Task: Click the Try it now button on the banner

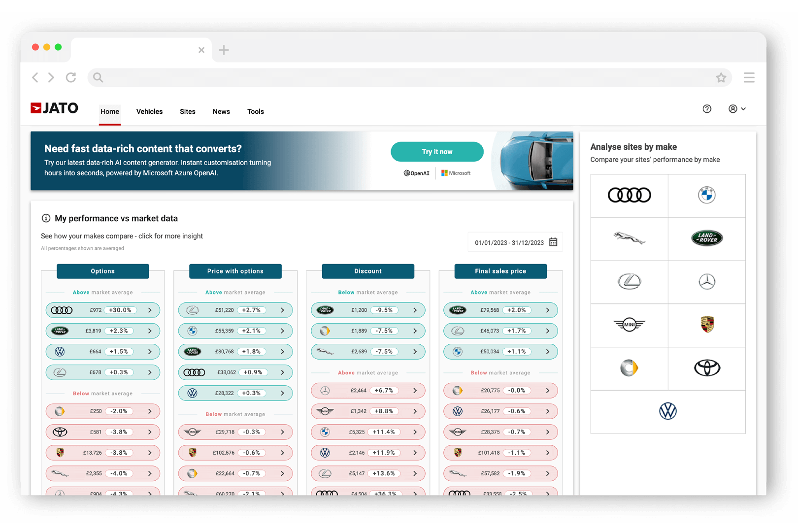Action: 436,152
